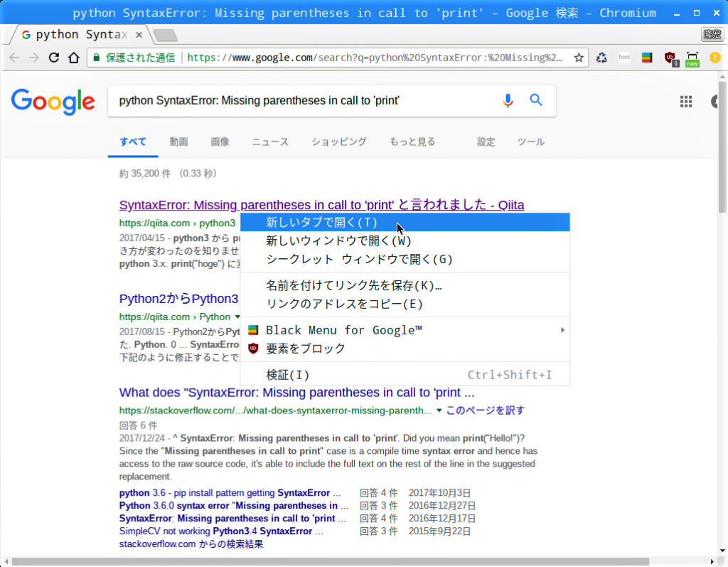Viewport: 728px width, 567px height.
Task: Open the Qiita 'と言われました' result link
Action: coord(322,205)
